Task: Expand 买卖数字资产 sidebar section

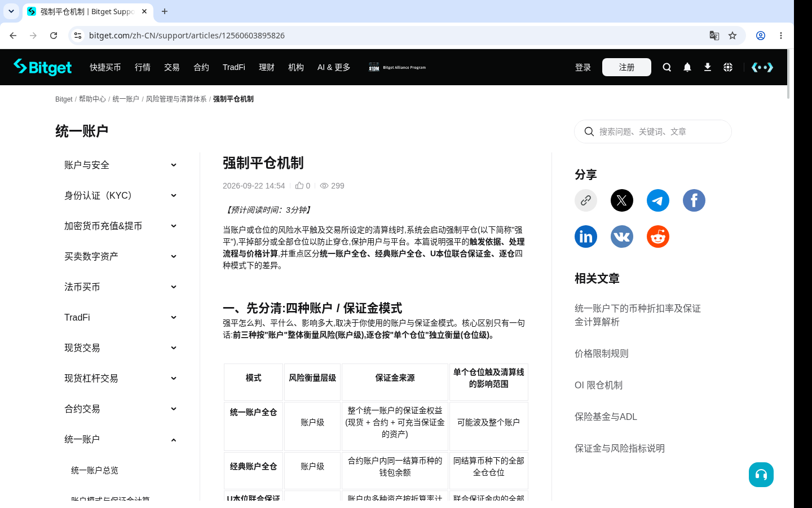Action: [121, 256]
